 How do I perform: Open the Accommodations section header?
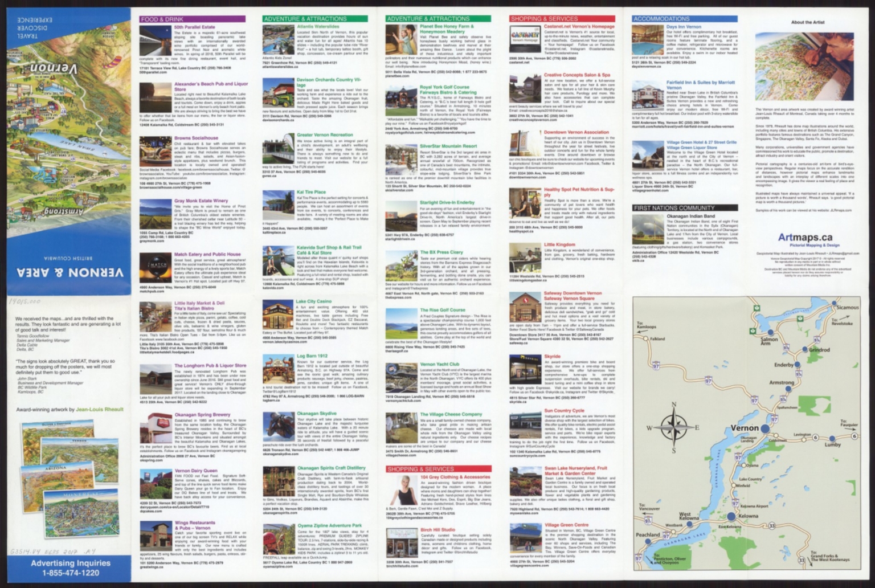685,19
